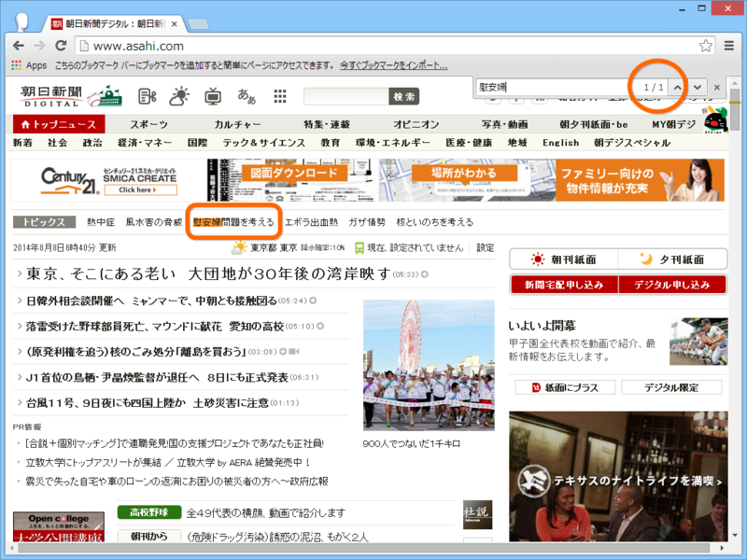Click the Century 21 banner's Click here button
747x560 pixels.
(141, 190)
